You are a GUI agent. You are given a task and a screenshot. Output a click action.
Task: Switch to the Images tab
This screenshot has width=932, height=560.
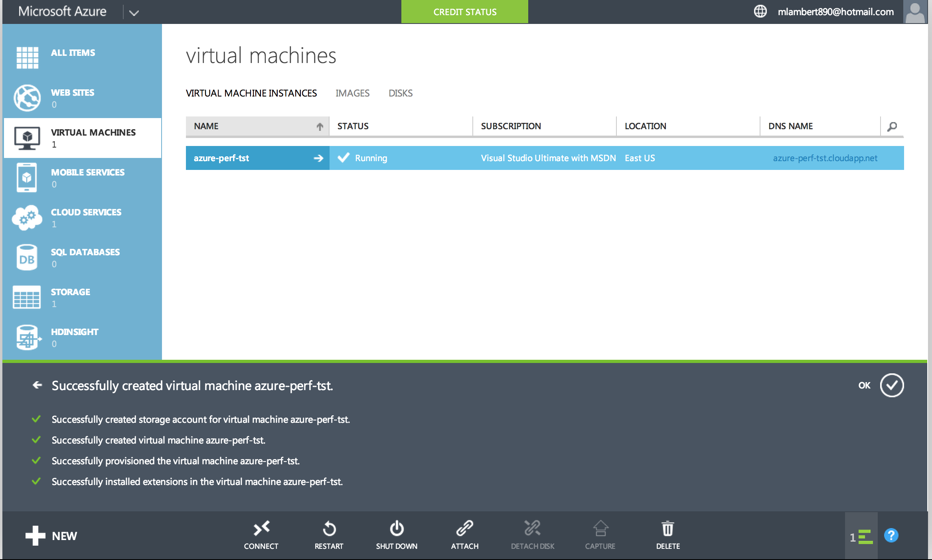click(352, 93)
